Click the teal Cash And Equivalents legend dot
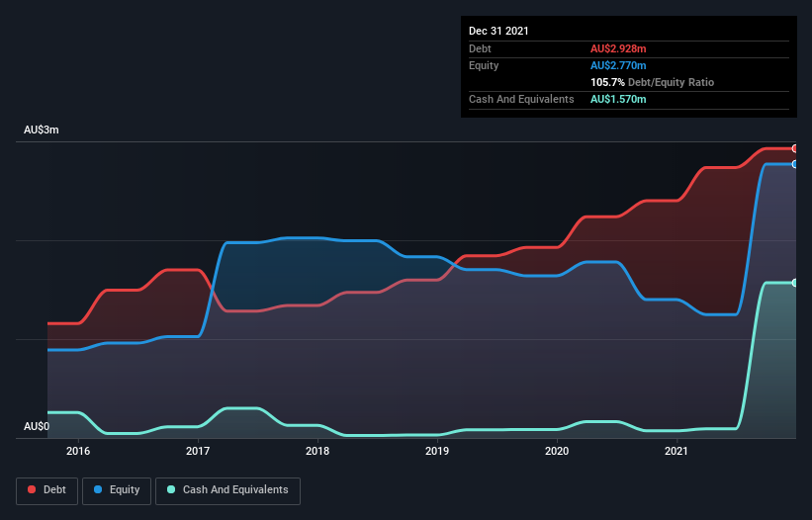The image size is (812, 520). coord(171,489)
